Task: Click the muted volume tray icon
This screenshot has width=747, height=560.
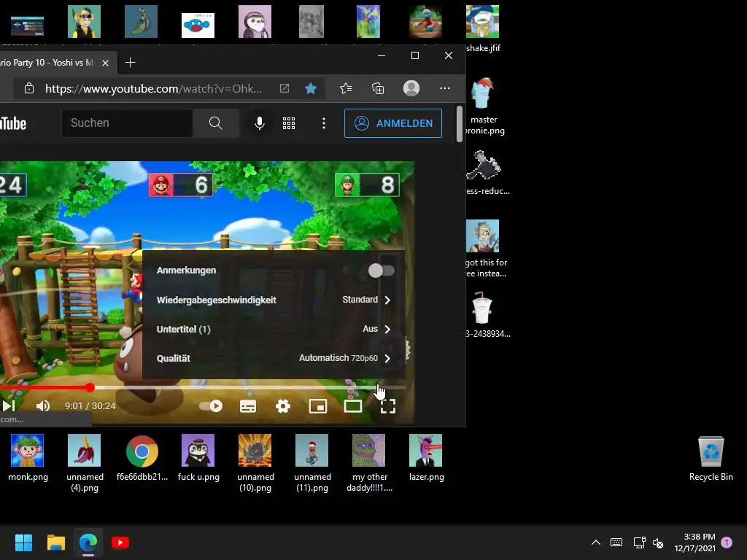Action: 658,542
